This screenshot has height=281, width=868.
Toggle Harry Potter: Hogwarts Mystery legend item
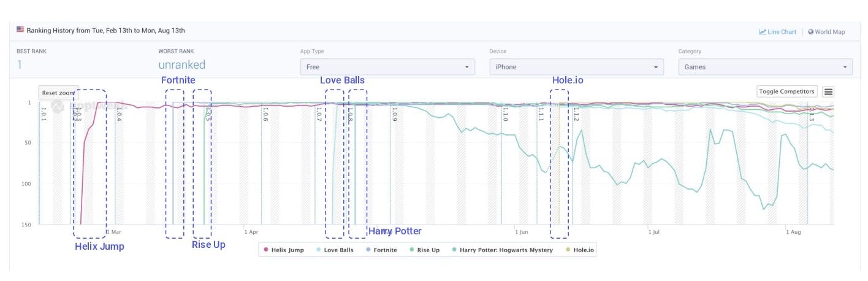coord(501,250)
